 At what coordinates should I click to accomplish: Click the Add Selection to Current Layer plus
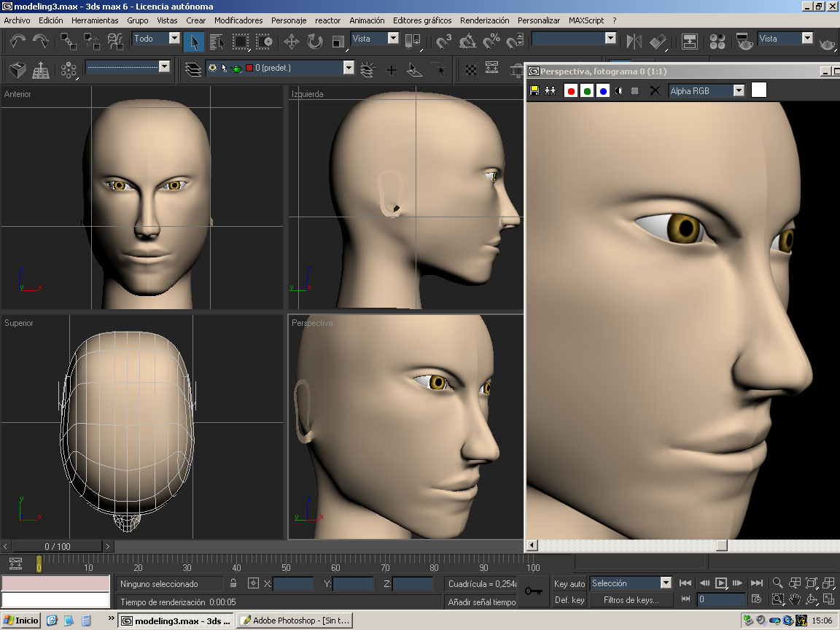392,69
